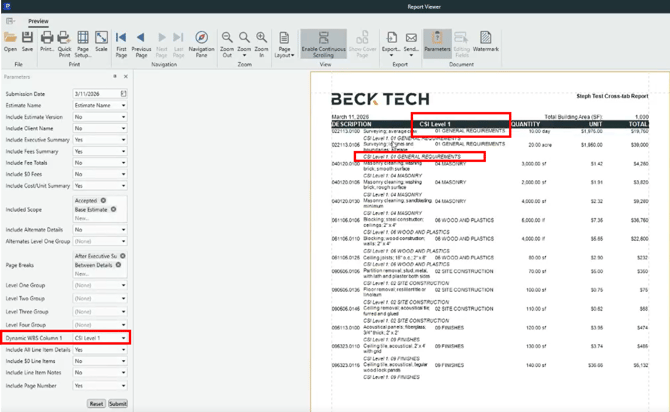This screenshot has width=670, height=412.
Task: Click the Zoom dropdown magnifier
Action: [x=244, y=38]
